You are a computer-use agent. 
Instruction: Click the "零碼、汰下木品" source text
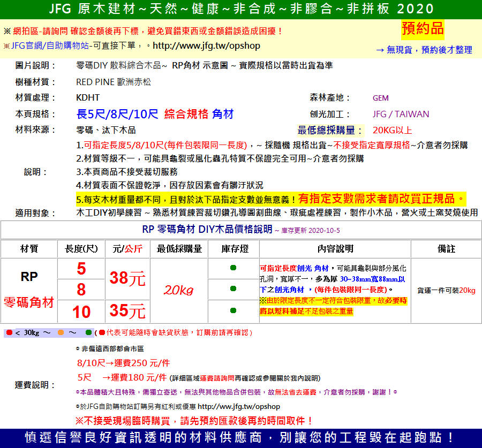pyautogui.click(x=106, y=130)
